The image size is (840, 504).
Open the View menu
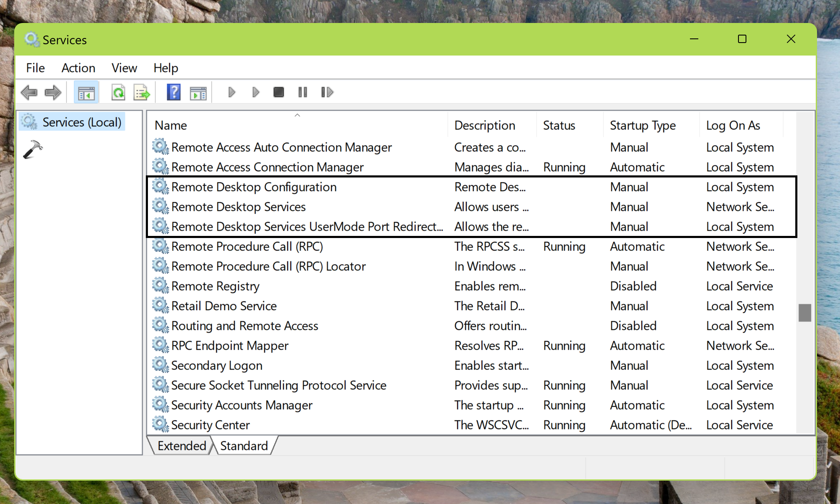[124, 68]
